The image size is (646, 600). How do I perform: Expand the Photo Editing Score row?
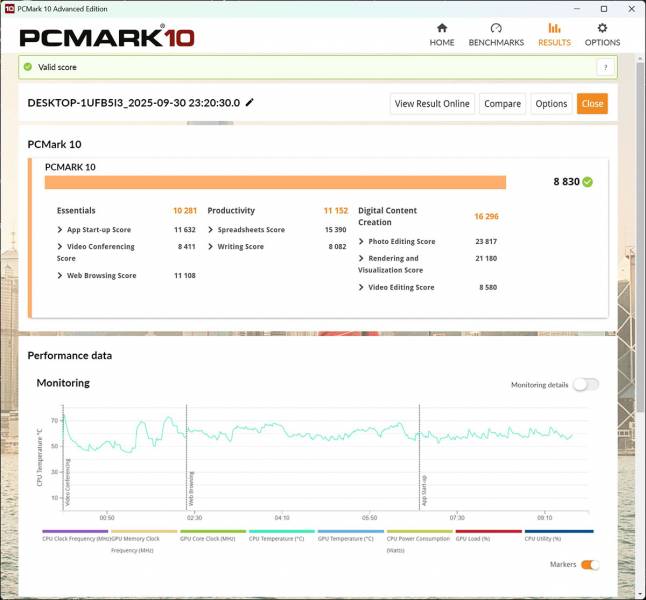click(362, 241)
